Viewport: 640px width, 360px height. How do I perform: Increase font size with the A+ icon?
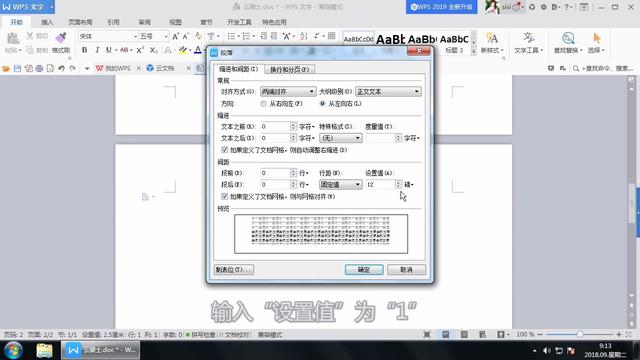pyautogui.click(x=176, y=36)
